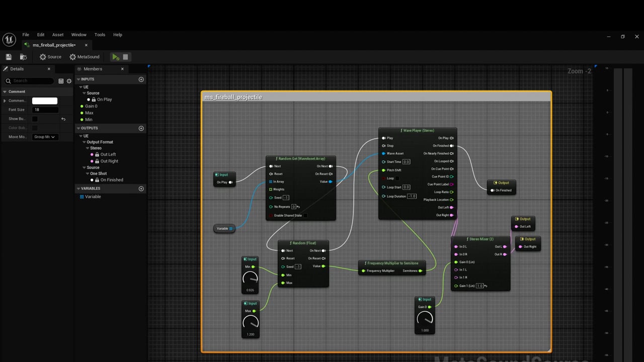
Task: Add a new variable with plus icon
Action: click(141, 189)
